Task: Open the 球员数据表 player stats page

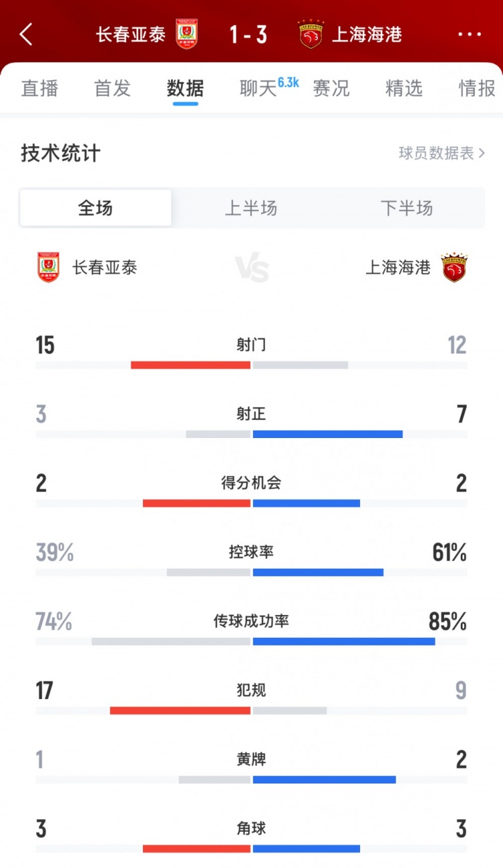Action: coord(435,153)
